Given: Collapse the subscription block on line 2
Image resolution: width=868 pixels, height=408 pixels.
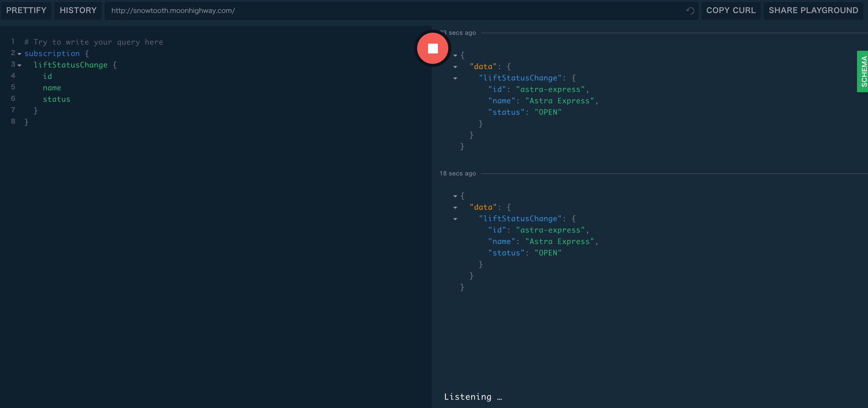Looking at the screenshot, I should (19, 54).
